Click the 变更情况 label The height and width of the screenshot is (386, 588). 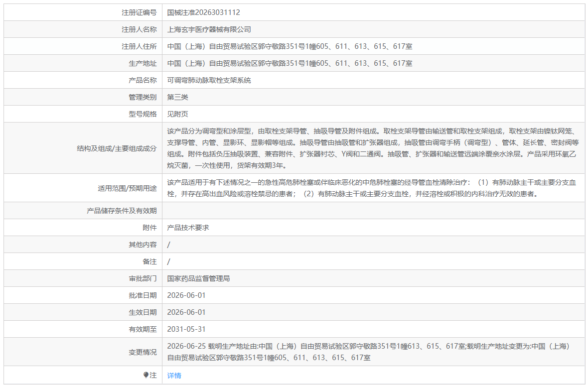tap(143, 352)
